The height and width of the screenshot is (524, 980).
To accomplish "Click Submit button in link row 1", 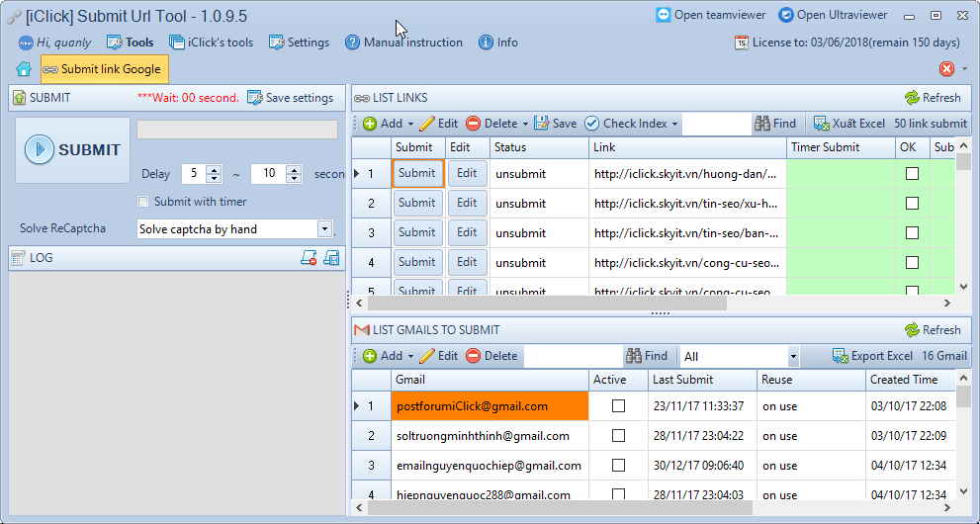I will (x=417, y=173).
